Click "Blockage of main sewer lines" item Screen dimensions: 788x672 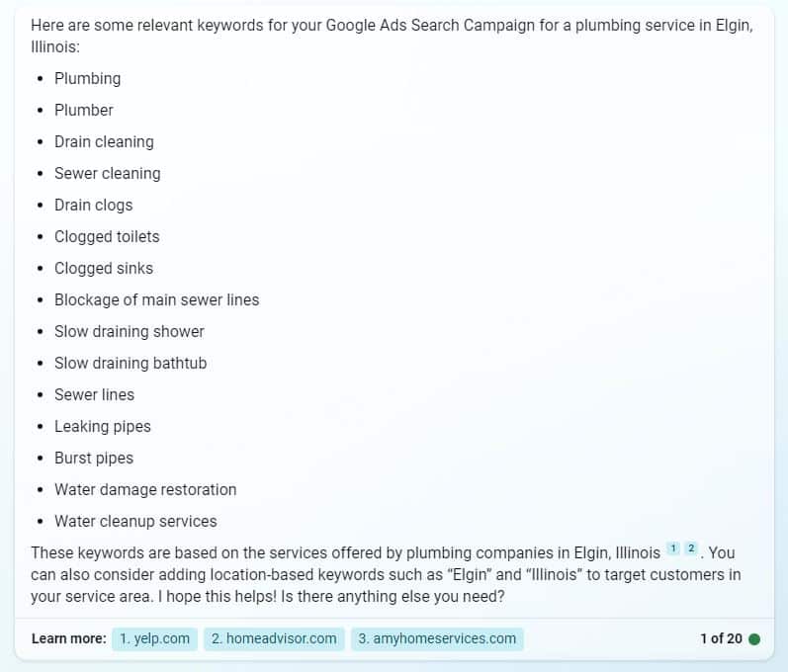click(x=156, y=299)
